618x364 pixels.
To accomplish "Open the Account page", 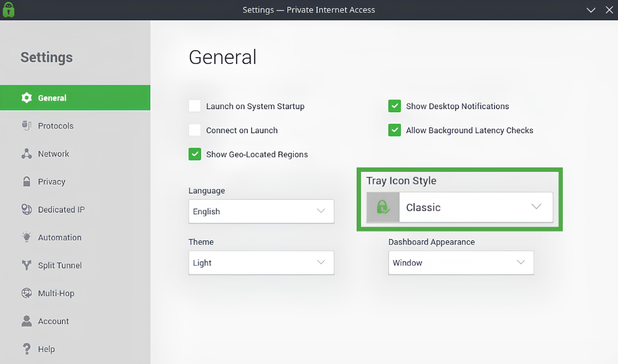I will tap(75, 321).
